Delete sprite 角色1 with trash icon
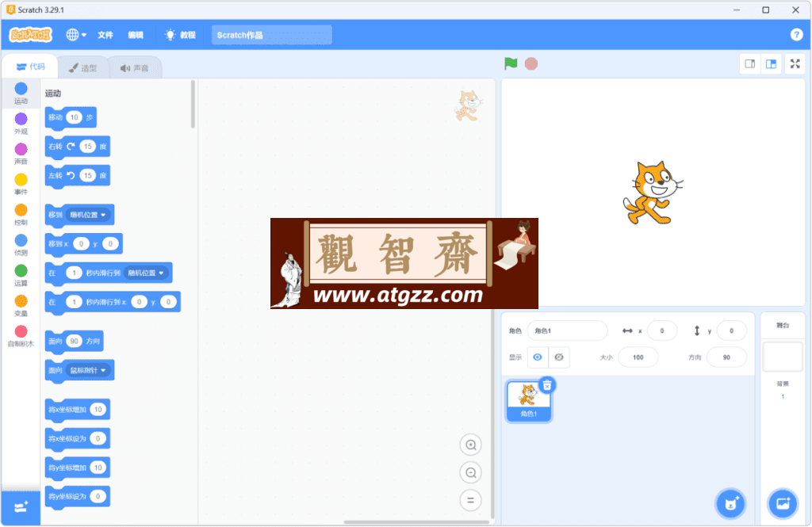This screenshot has width=812, height=527. coord(547,385)
